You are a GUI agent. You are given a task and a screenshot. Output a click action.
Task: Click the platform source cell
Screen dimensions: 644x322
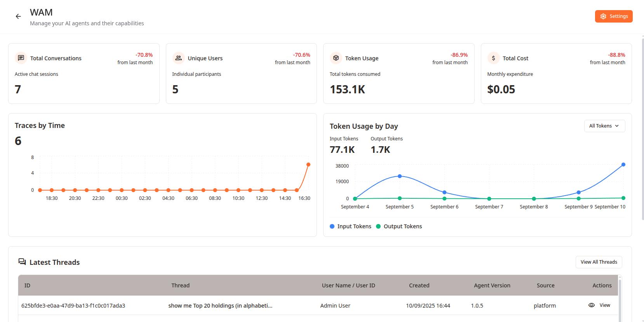tap(545, 306)
